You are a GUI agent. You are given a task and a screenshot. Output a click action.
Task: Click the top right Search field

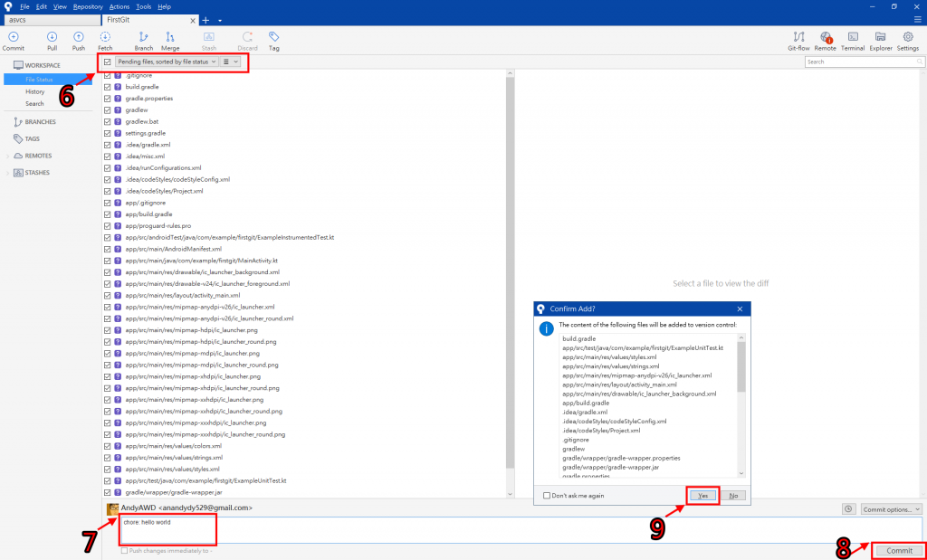pyautogui.click(x=865, y=62)
